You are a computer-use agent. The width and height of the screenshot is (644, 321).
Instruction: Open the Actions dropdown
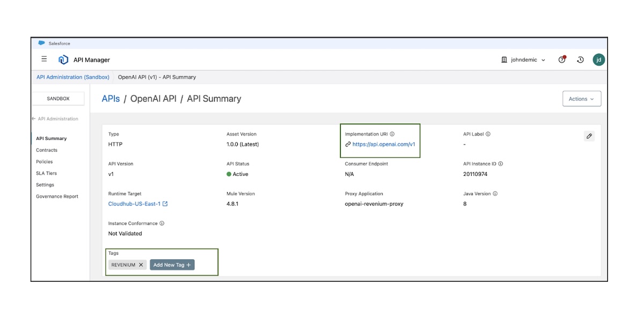582,99
